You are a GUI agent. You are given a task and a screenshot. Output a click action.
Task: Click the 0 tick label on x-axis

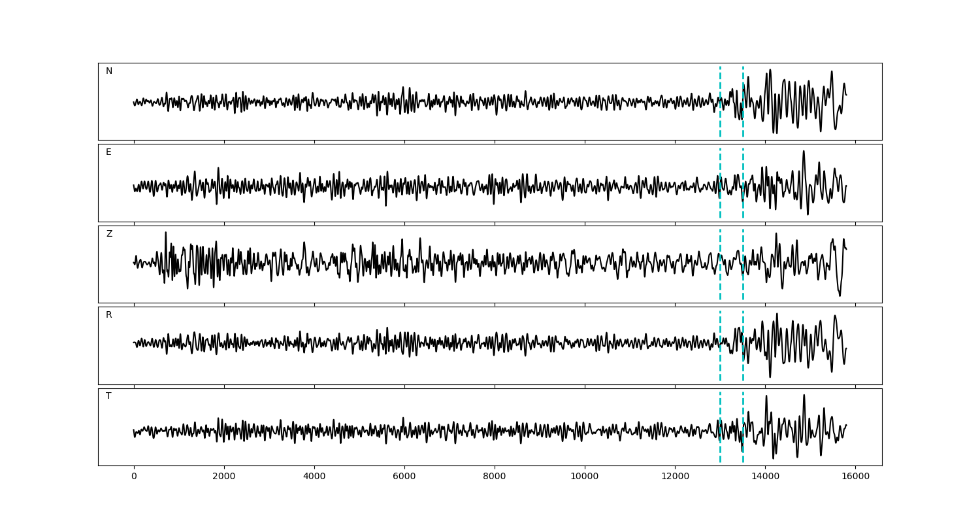pos(134,477)
